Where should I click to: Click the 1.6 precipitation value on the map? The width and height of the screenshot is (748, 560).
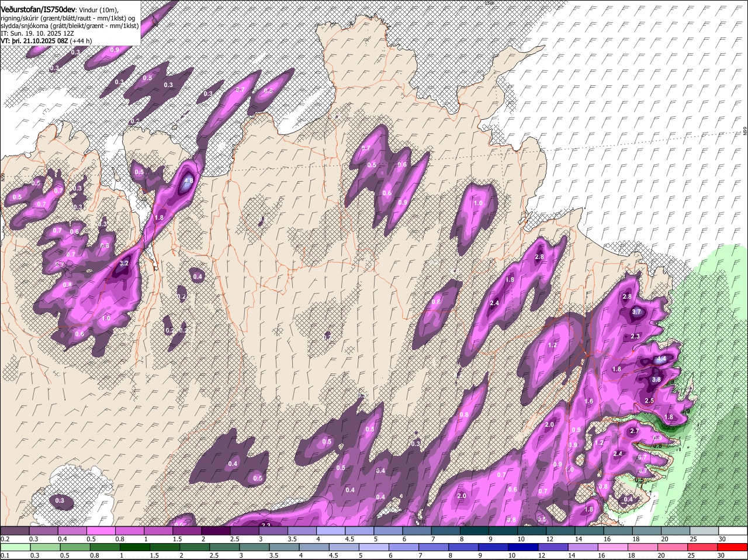[588, 401]
